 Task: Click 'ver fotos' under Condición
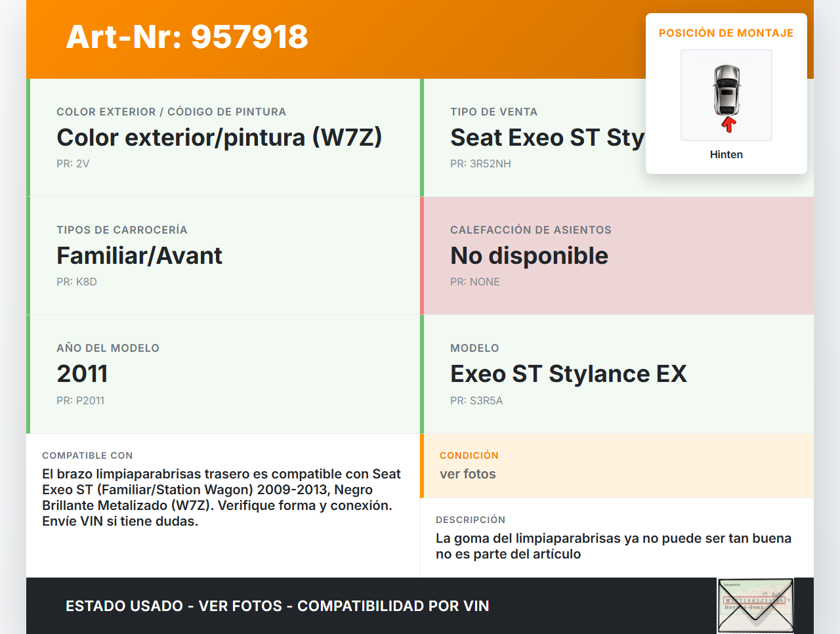467,475
